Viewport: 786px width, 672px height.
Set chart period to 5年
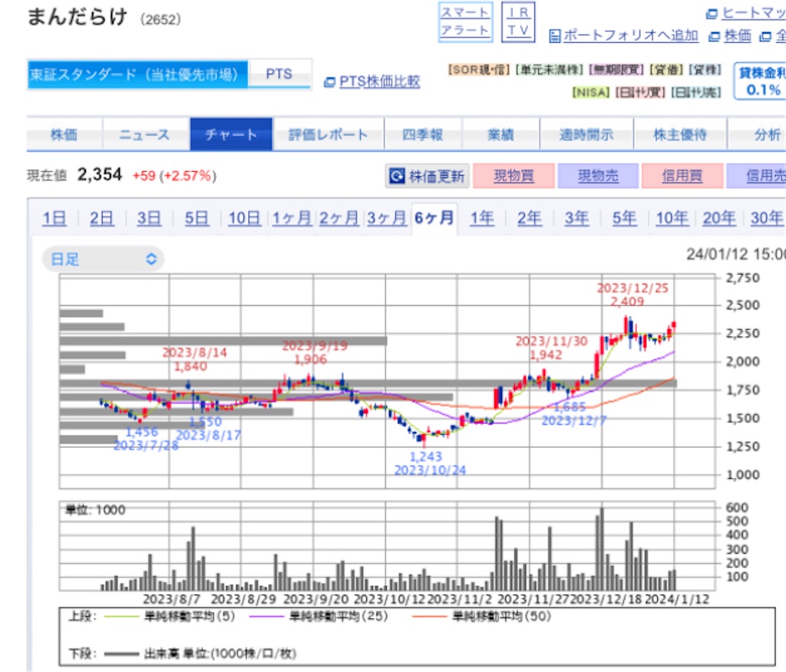625,219
